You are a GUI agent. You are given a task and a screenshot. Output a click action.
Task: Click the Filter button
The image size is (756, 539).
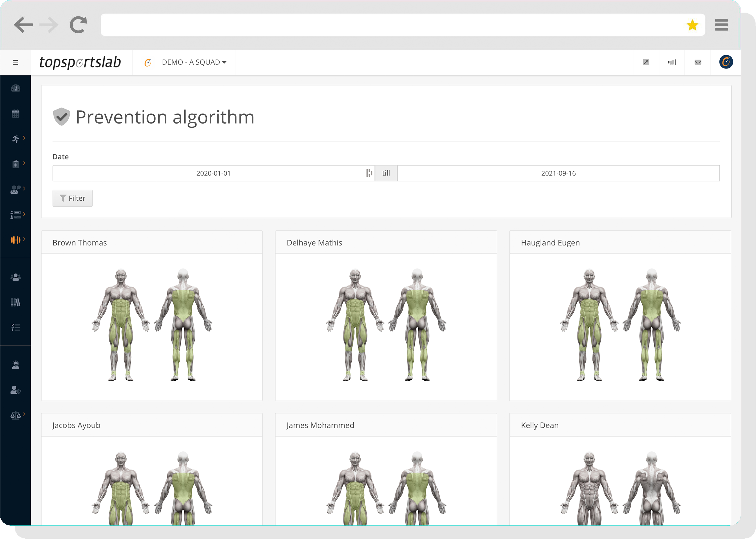pyautogui.click(x=73, y=198)
